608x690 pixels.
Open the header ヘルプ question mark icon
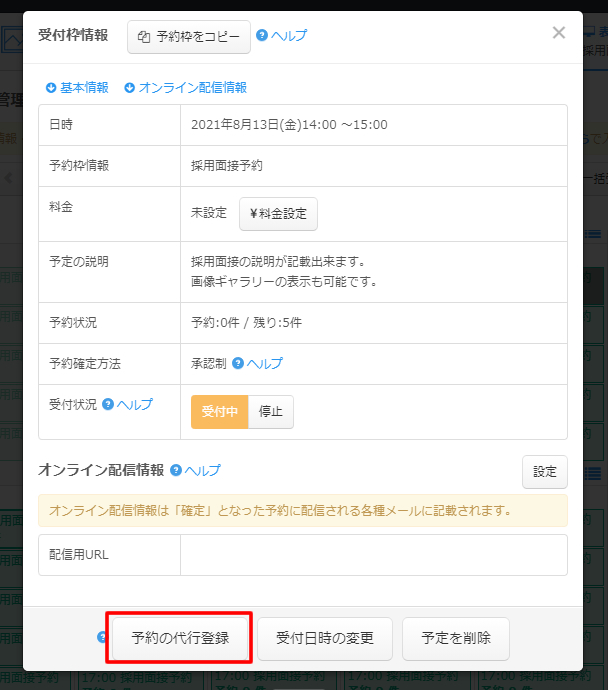(262, 36)
